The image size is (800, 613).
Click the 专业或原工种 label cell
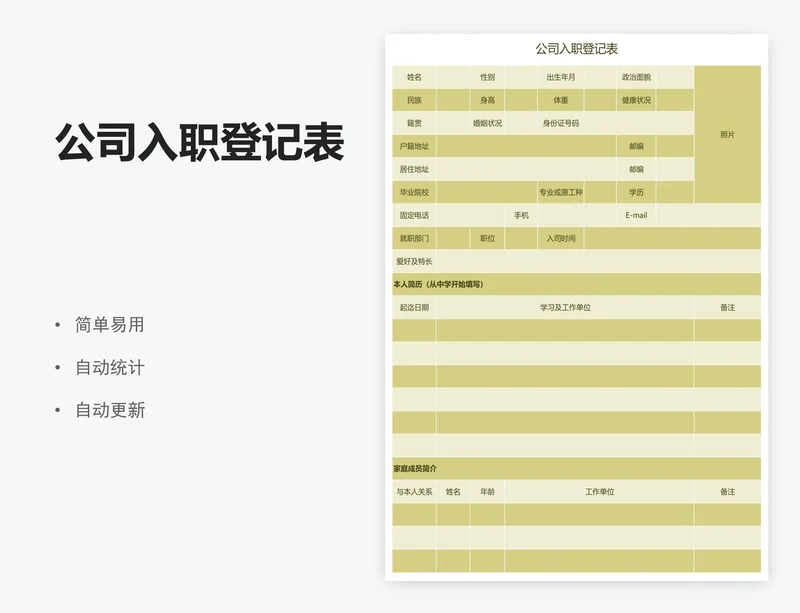pyautogui.click(x=561, y=192)
